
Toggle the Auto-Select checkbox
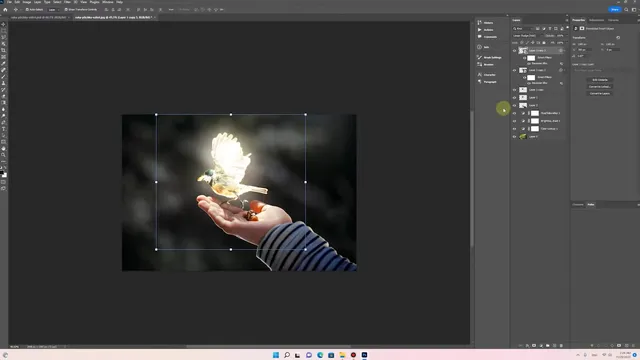pyautogui.click(x=27, y=9)
